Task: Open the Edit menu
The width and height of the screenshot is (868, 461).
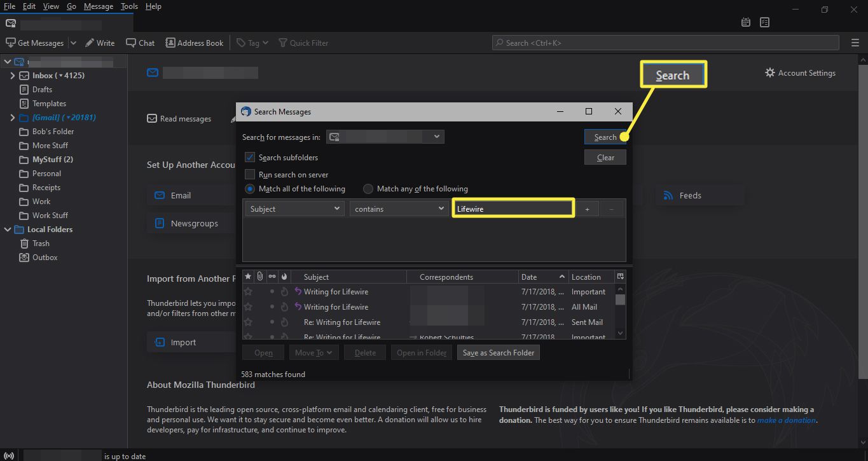Action: [29, 6]
